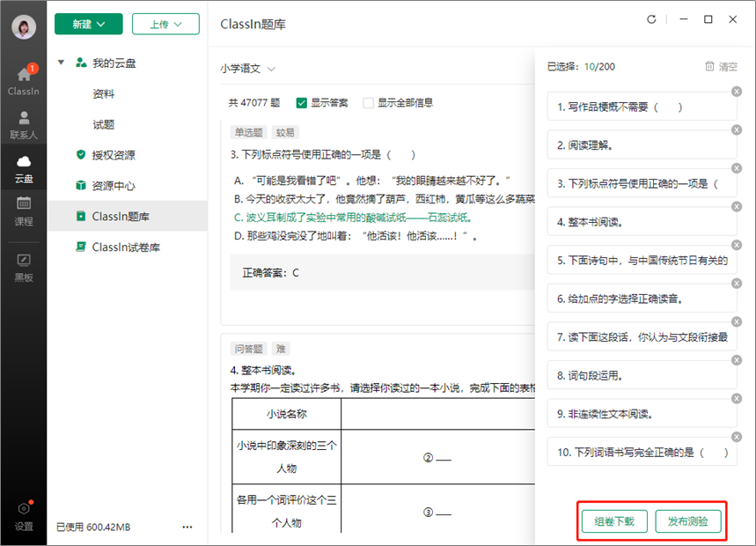Remove selected question 4 整本书阅读
This screenshot has height=546, width=756.
coord(737,207)
